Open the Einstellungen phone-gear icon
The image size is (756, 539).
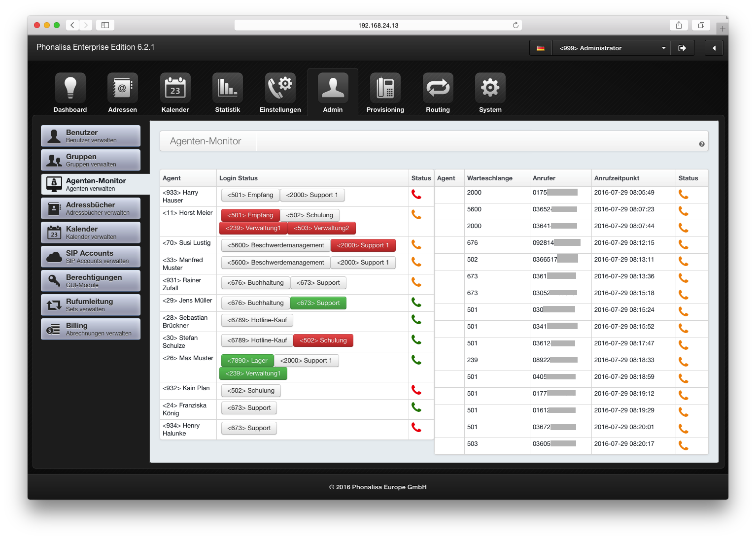point(280,88)
